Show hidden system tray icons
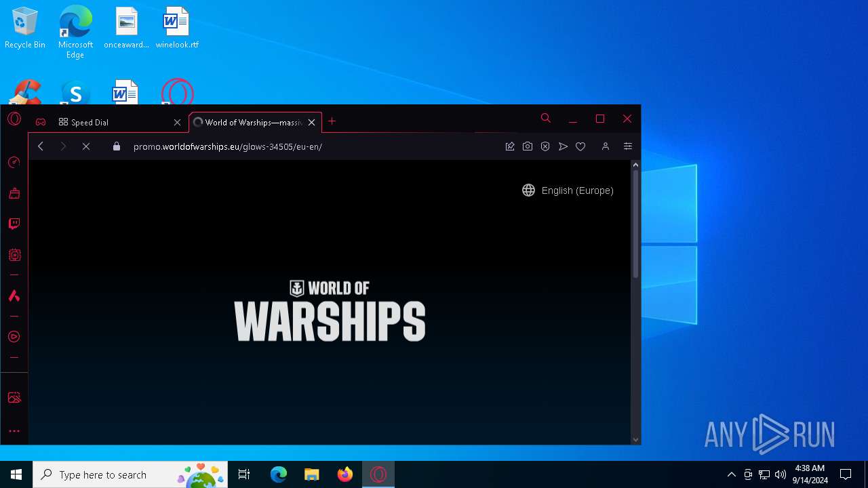The image size is (868, 488). [731, 474]
